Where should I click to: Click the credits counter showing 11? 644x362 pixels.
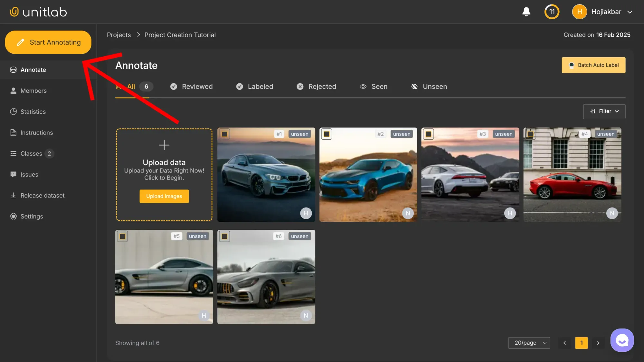click(x=552, y=12)
